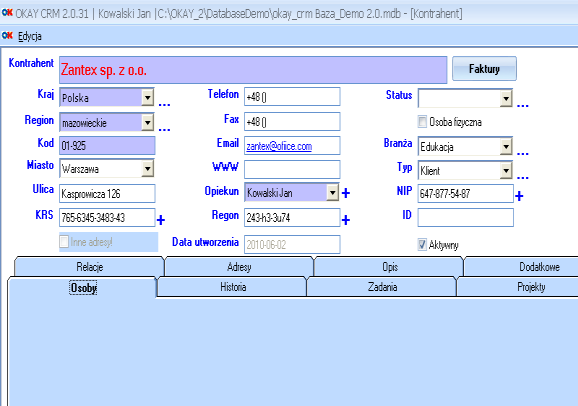578x406 pixels.
Task: Expand the Region dropdown showing mazowieckie
Action: 147,122
